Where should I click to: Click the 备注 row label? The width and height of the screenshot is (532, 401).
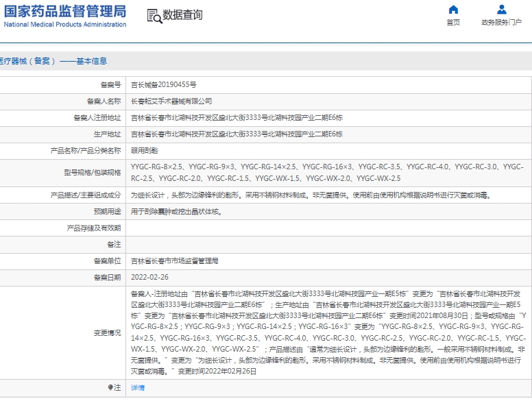click(114, 244)
